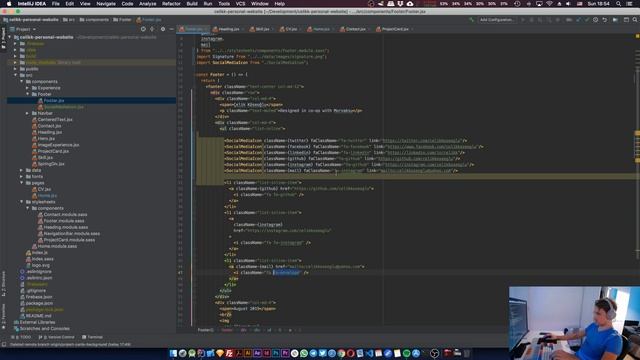Click the project structure window icon in toolbar
This screenshot has width=640, height=360.
626,20
